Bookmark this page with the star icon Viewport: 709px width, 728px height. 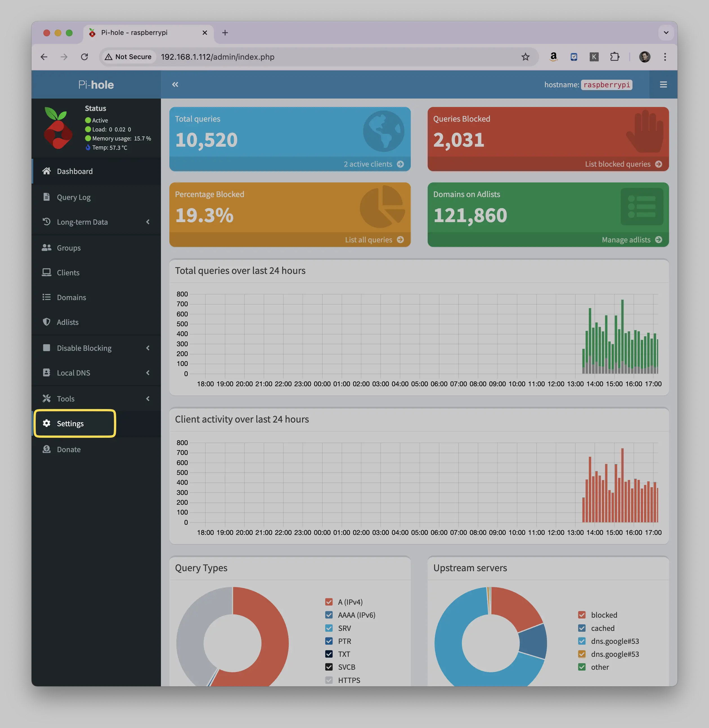coord(525,57)
